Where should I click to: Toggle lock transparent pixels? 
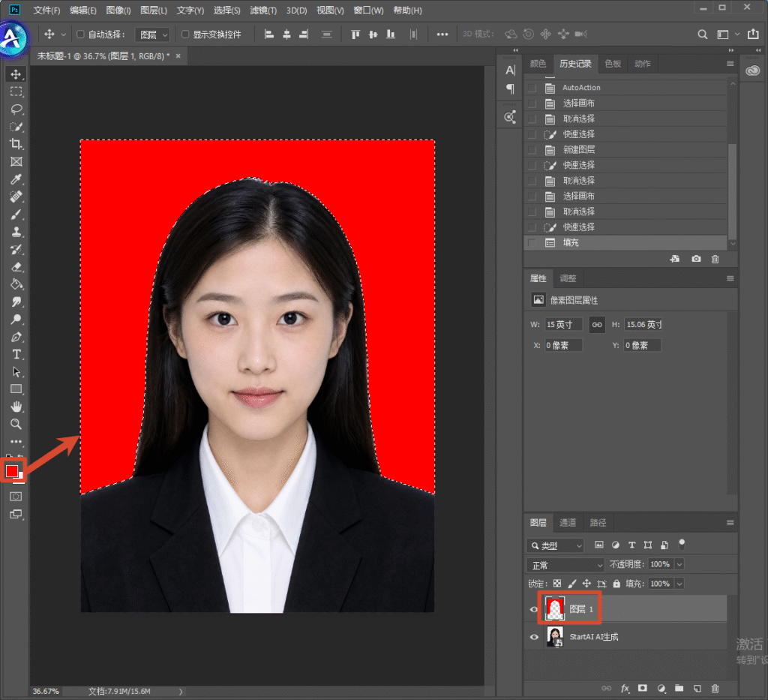[557, 584]
